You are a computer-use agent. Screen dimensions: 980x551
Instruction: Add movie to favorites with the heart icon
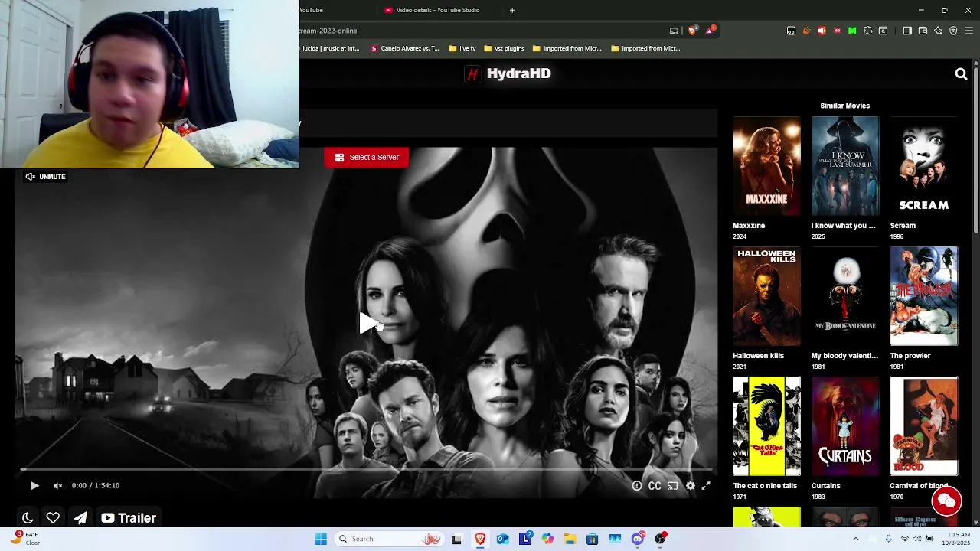click(53, 518)
